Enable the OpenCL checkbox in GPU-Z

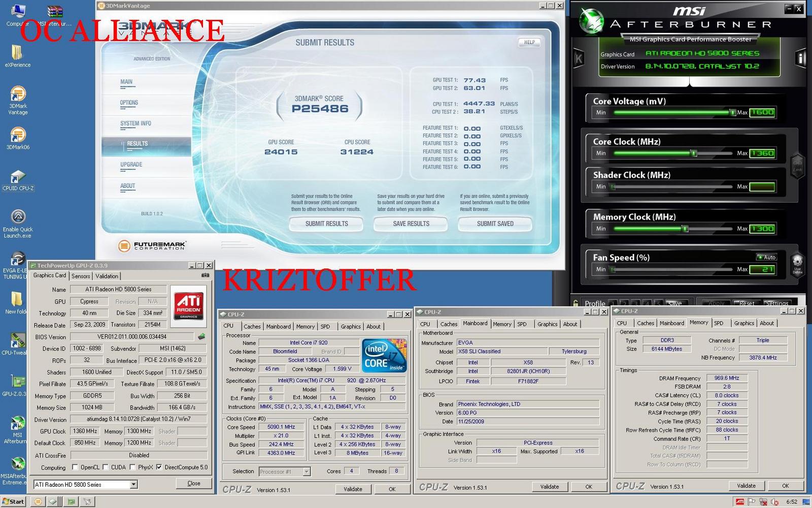(75, 467)
